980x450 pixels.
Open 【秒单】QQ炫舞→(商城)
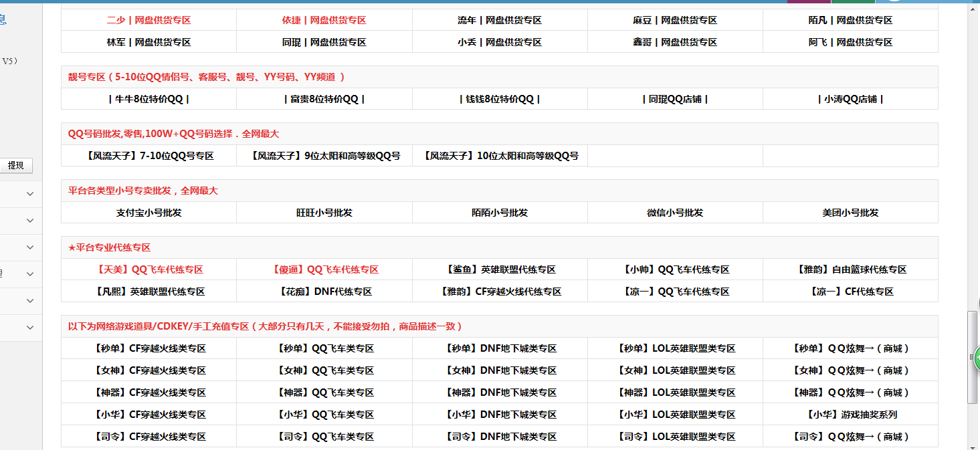tap(850, 348)
